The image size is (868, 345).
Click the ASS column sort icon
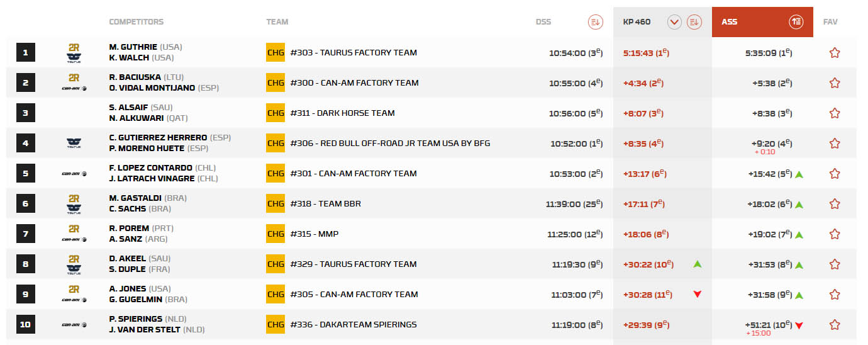pyautogui.click(x=796, y=22)
